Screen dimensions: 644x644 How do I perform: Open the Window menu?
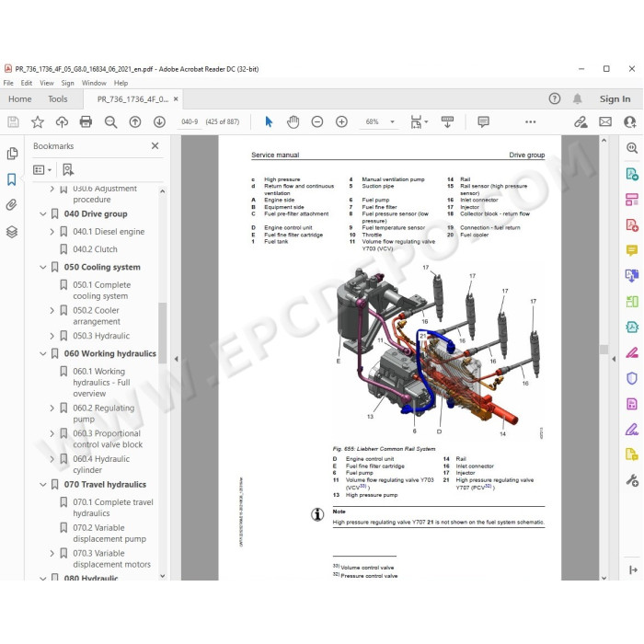point(94,83)
